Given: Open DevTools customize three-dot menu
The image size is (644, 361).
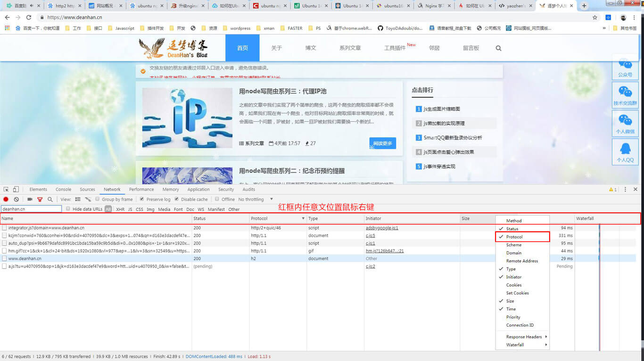Looking at the screenshot, I should (626, 189).
